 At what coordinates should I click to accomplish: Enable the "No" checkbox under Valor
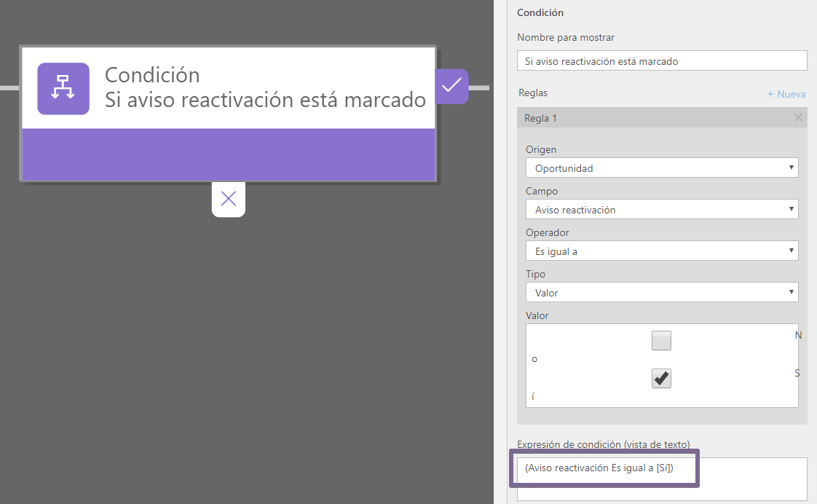661,340
